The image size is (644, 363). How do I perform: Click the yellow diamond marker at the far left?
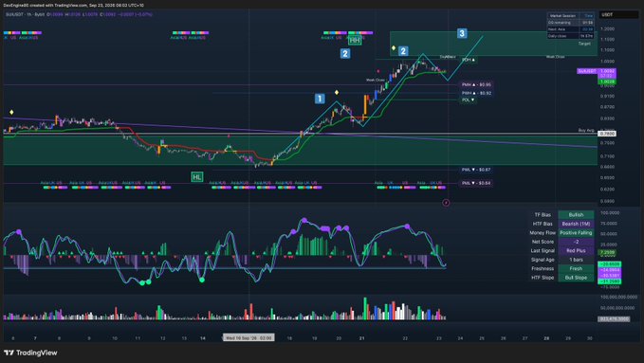click(x=11, y=112)
